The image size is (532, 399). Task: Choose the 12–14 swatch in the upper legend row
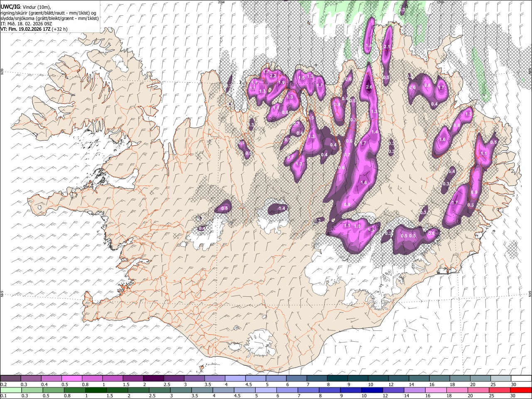(398, 378)
